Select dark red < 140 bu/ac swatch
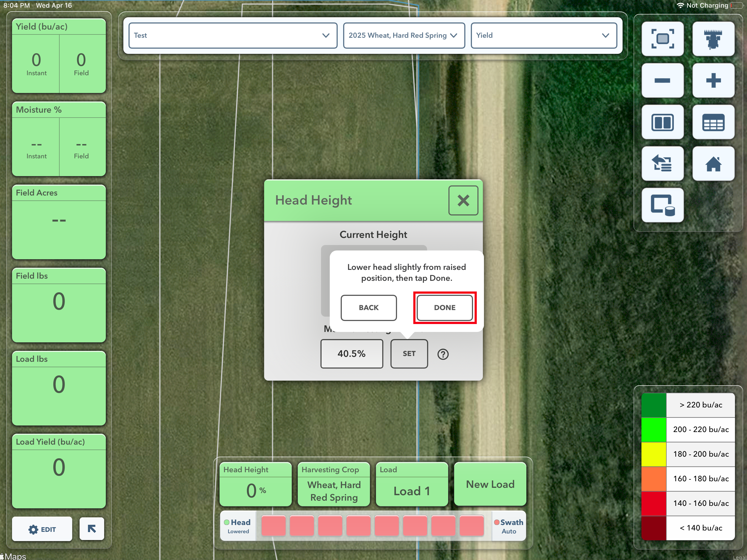The width and height of the screenshot is (747, 560). point(653,528)
